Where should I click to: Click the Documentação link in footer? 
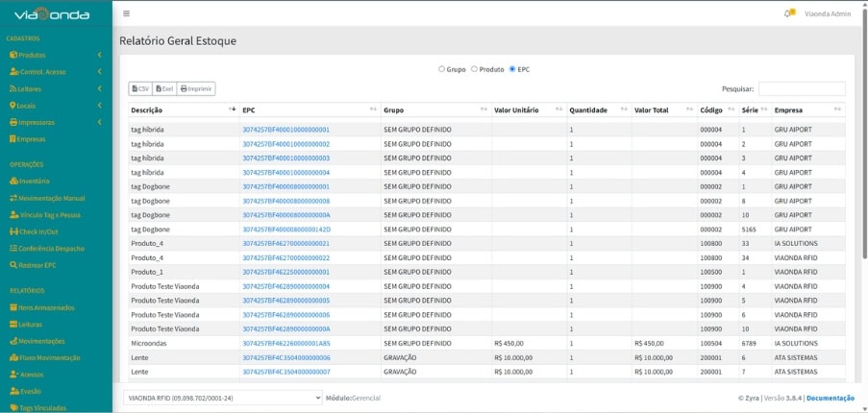[x=830, y=398]
